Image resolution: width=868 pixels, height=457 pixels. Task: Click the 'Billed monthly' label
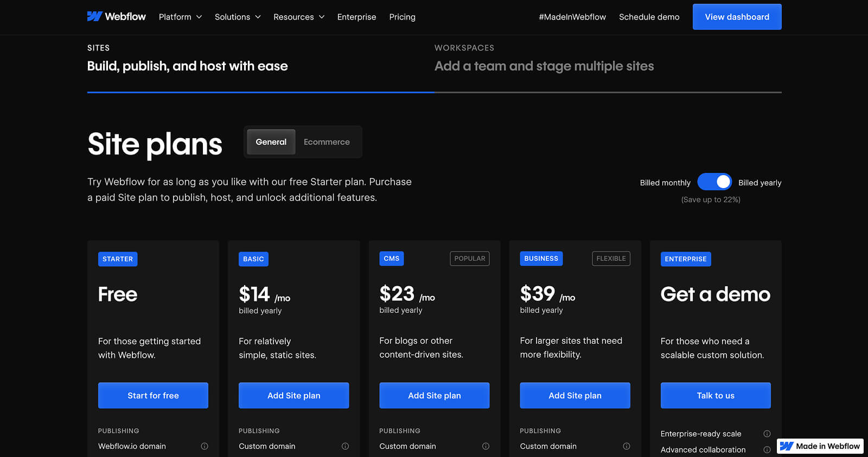pos(665,183)
